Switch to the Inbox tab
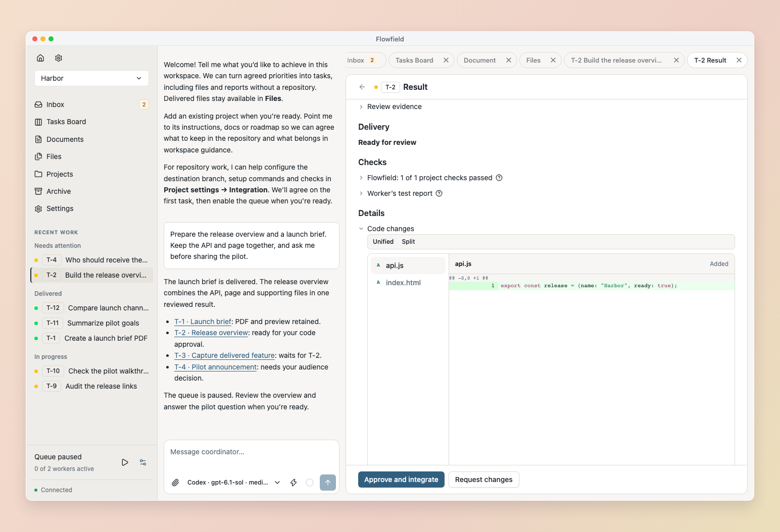Image resolution: width=780 pixels, height=532 pixels. pos(364,60)
